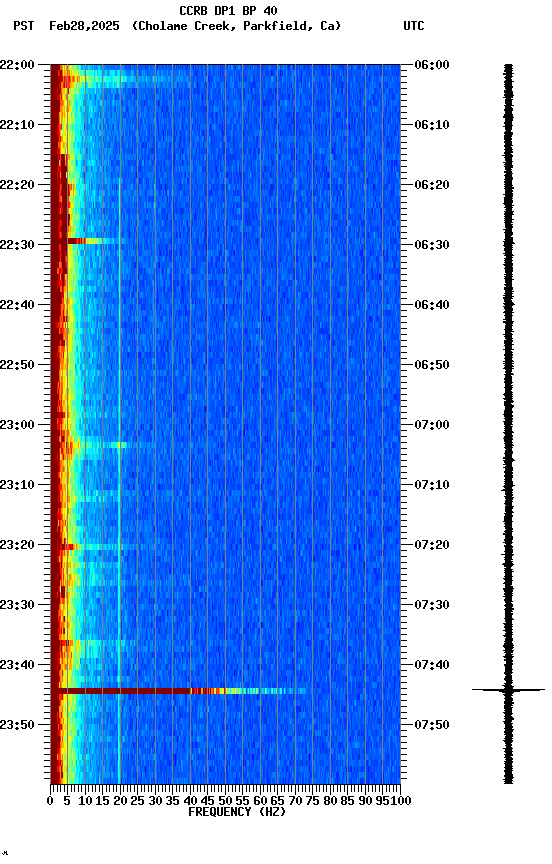Click the 50 Hz frequency tick label

225,801
